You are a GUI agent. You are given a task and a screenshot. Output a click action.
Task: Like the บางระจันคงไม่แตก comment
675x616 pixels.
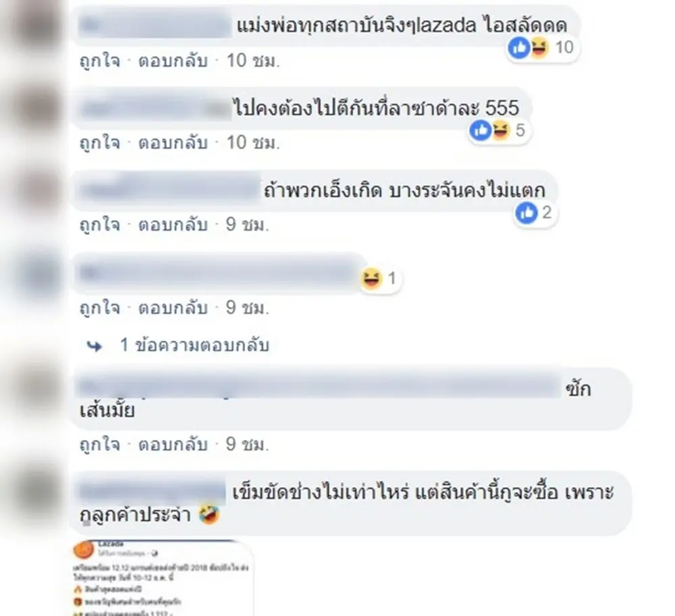click(x=100, y=225)
